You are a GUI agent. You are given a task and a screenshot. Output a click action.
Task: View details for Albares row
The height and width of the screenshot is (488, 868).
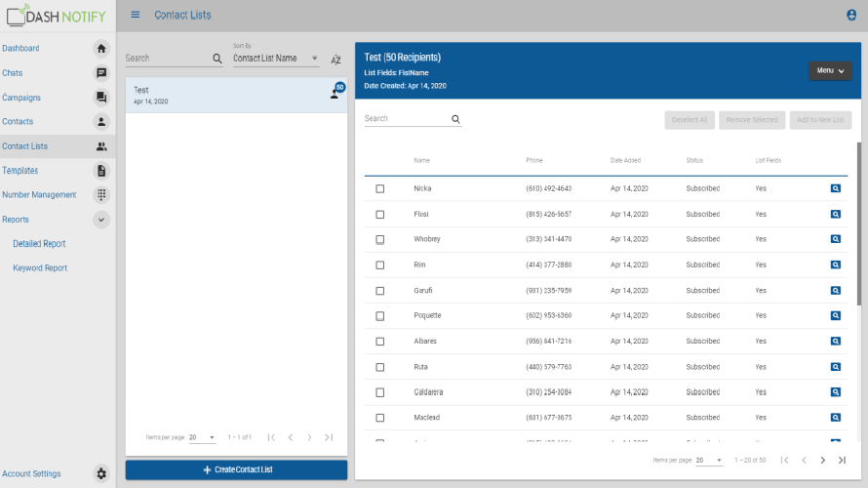(836, 342)
